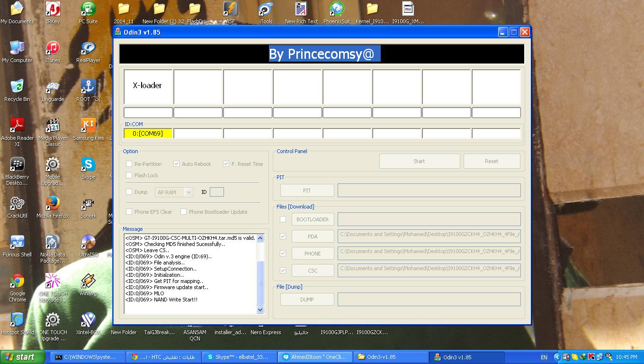
Task: Open the UltraISO desktop icon
Action: pos(88,246)
